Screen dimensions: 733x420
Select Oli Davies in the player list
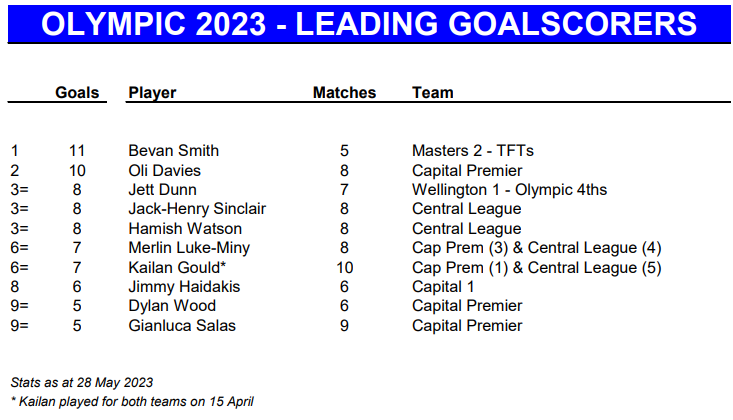[164, 171]
